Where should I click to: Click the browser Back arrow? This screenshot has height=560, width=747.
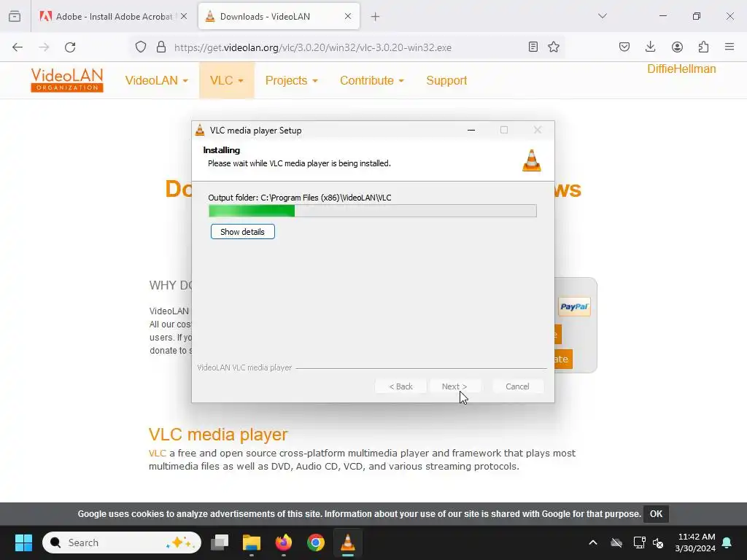(x=18, y=47)
